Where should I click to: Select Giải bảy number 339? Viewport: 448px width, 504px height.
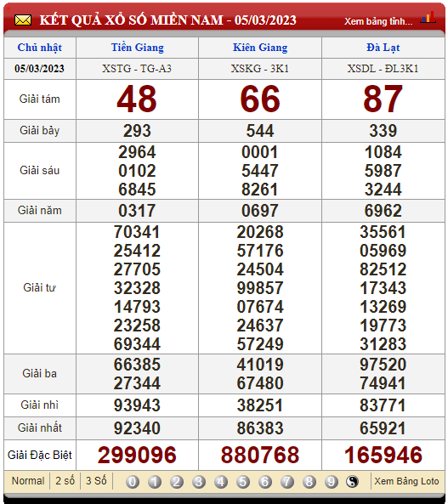pos(383,131)
